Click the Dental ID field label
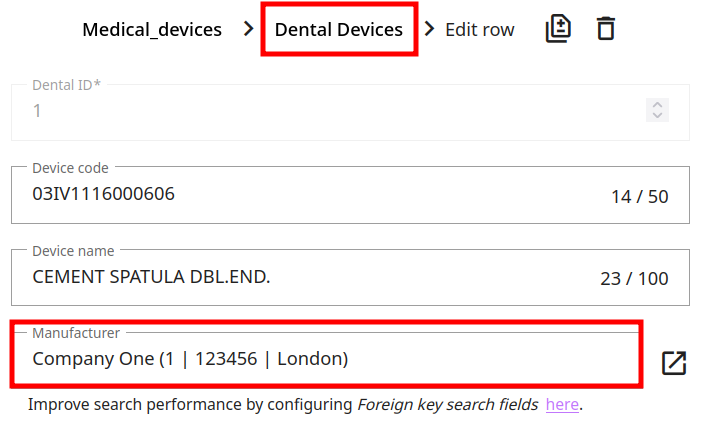 [66, 85]
